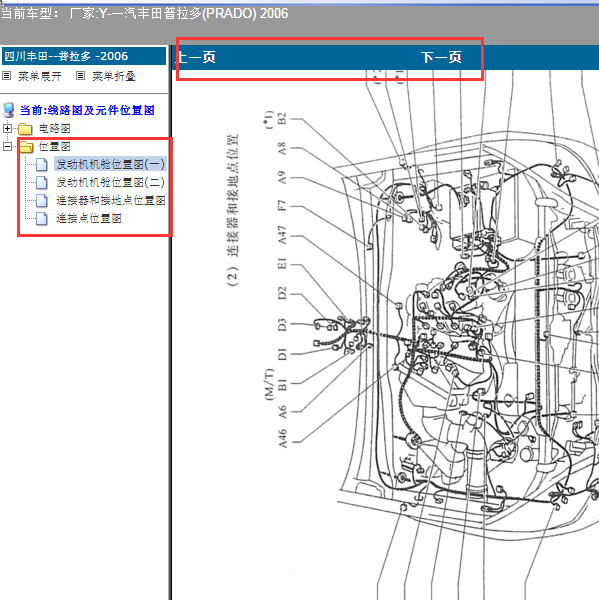Image resolution: width=599 pixels, height=600 pixels.
Task: Click the 位置图 open folder icon
Action: tap(26, 147)
